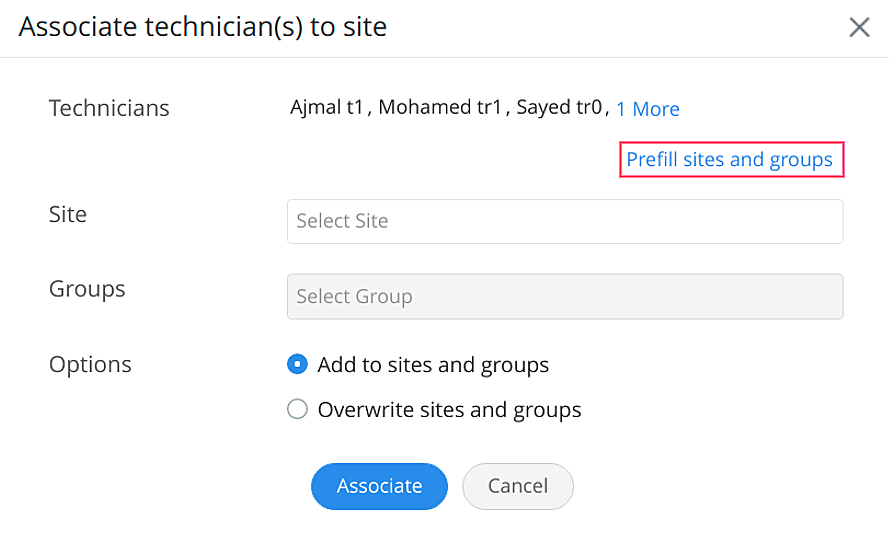Click the divider line under the dialog title

pyautogui.click(x=444, y=57)
